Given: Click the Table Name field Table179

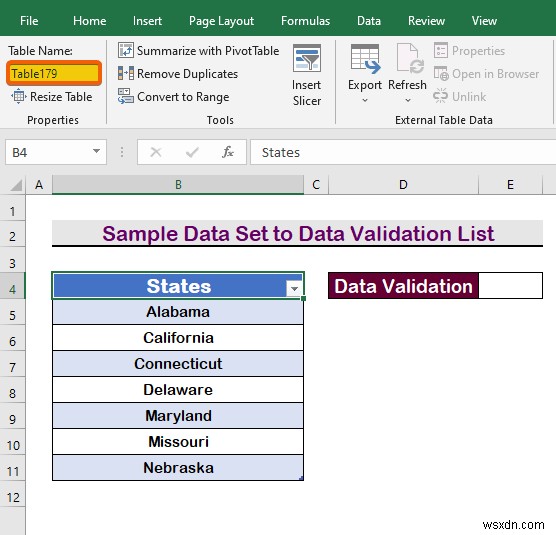Looking at the screenshot, I should pos(54,73).
